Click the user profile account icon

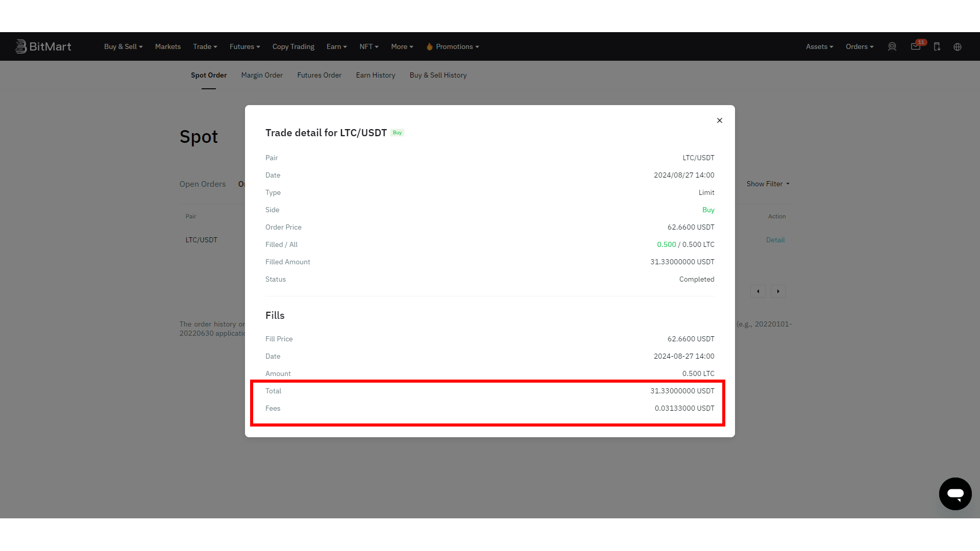click(x=892, y=46)
